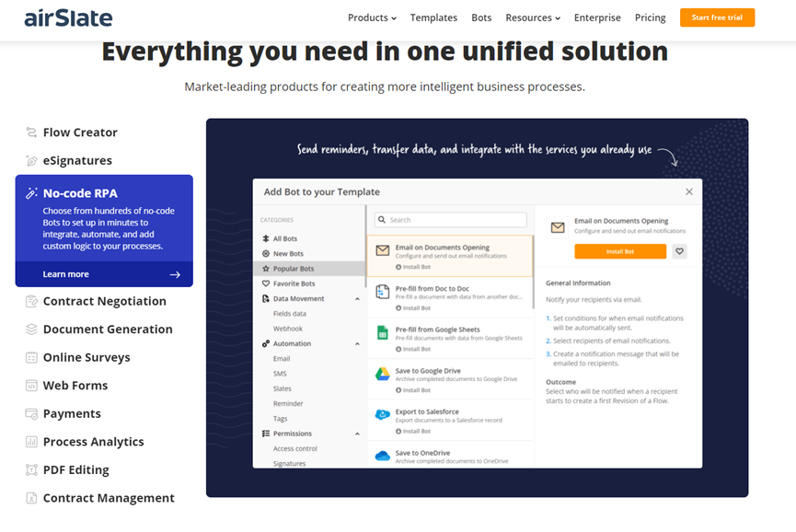796x532 pixels.
Task: Select the SMS subcategory
Action: click(x=280, y=374)
